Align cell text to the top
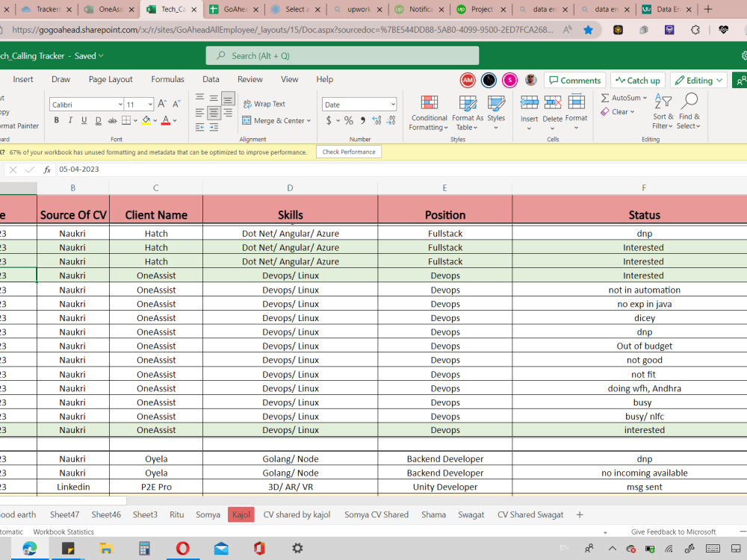Screen dimensions: 747x560 pos(199,98)
